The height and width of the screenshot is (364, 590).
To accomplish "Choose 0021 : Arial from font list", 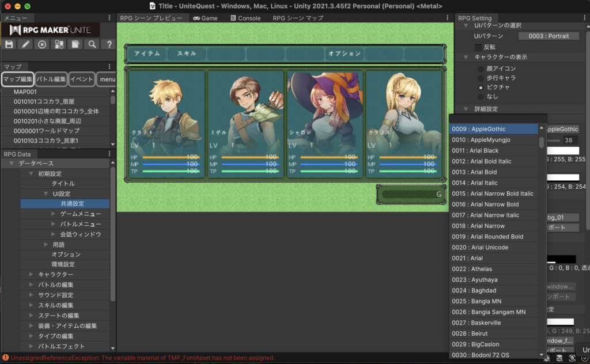I will tap(467, 258).
